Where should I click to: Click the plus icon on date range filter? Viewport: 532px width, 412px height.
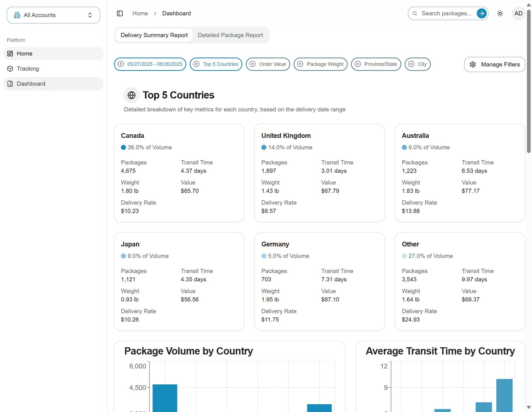coord(121,64)
